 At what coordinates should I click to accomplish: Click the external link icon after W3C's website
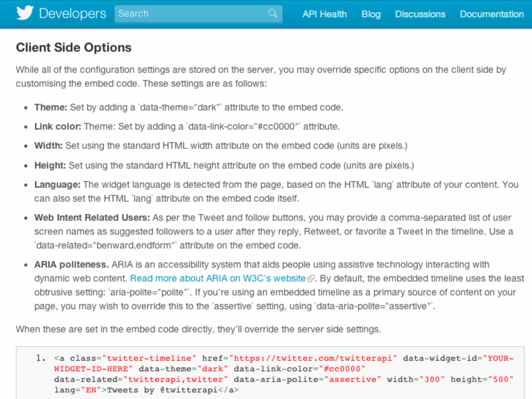pyautogui.click(x=311, y=278)
